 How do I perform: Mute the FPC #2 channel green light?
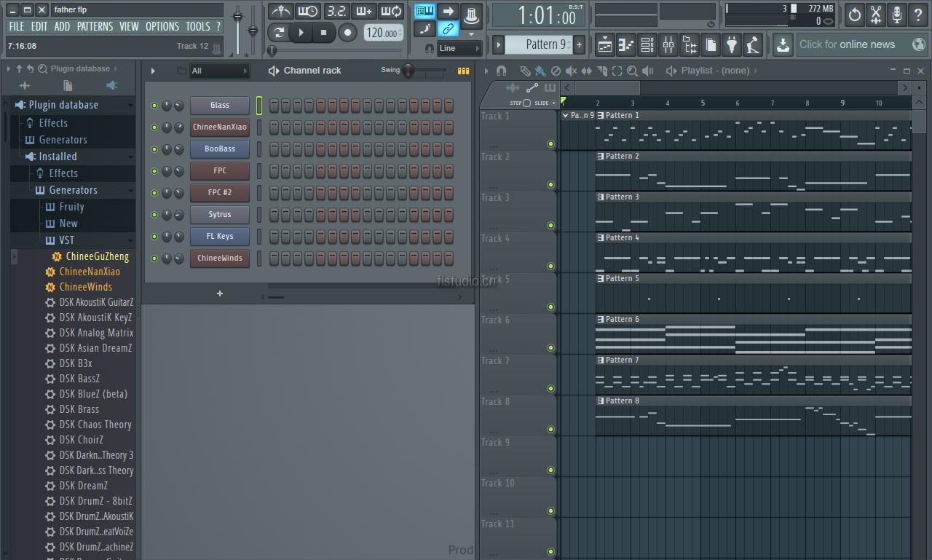tap(154, 193)
